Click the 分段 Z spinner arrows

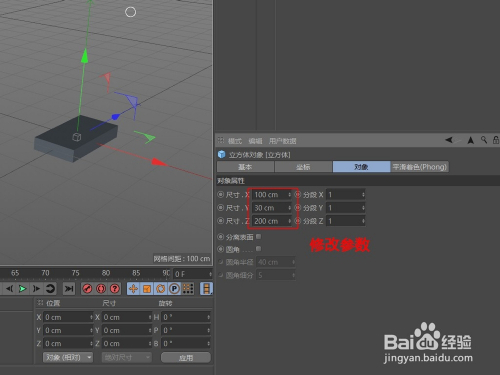point(363,221)
